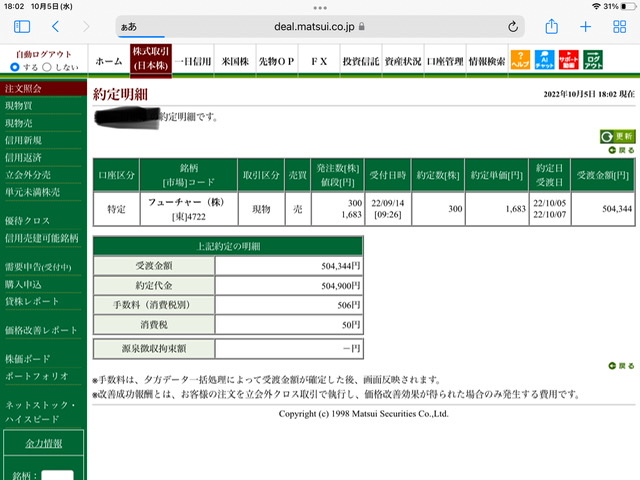640x480 pixels.
Task: Go back with Safari back arrow
Action: tap(56, 27)
